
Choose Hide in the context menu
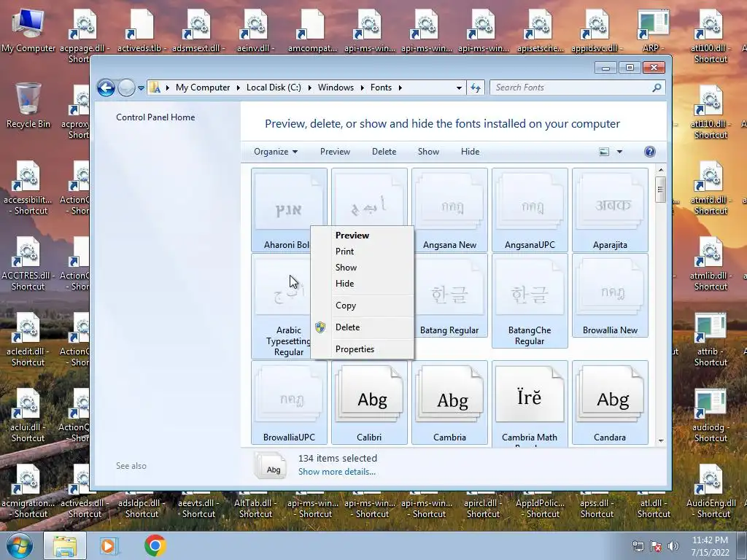[362, 284]
